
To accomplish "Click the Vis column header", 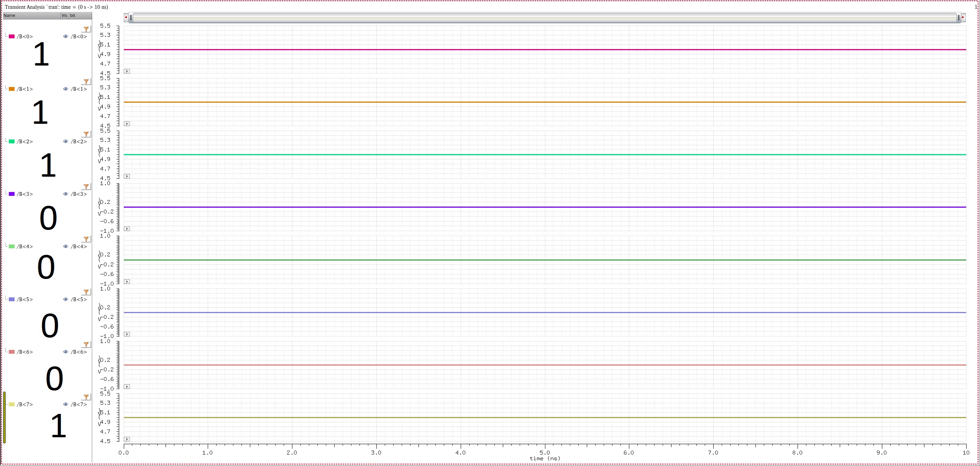I will point(64,15).
